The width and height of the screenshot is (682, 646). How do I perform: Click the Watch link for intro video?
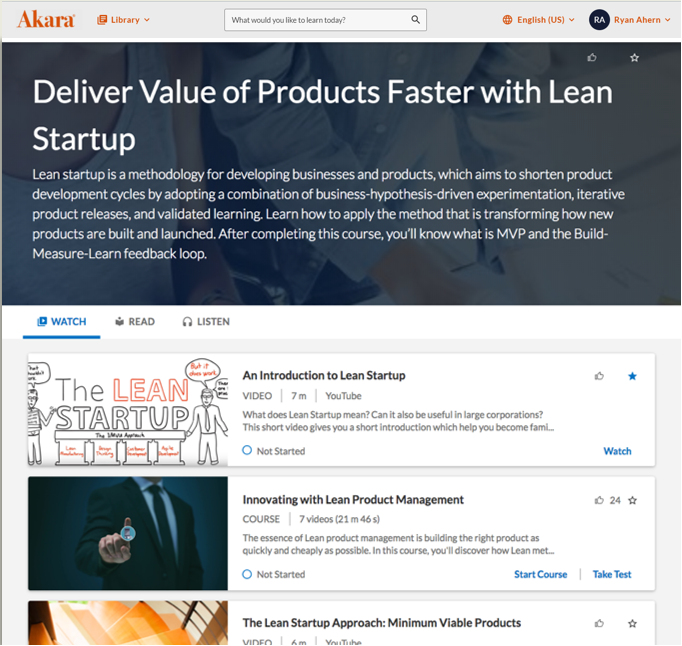point(617,451)
